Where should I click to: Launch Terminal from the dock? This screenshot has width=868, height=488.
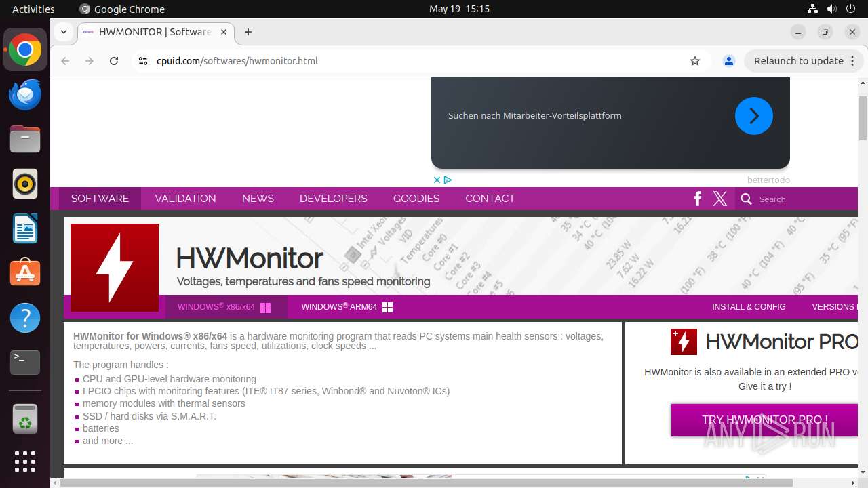coord(25,363)
